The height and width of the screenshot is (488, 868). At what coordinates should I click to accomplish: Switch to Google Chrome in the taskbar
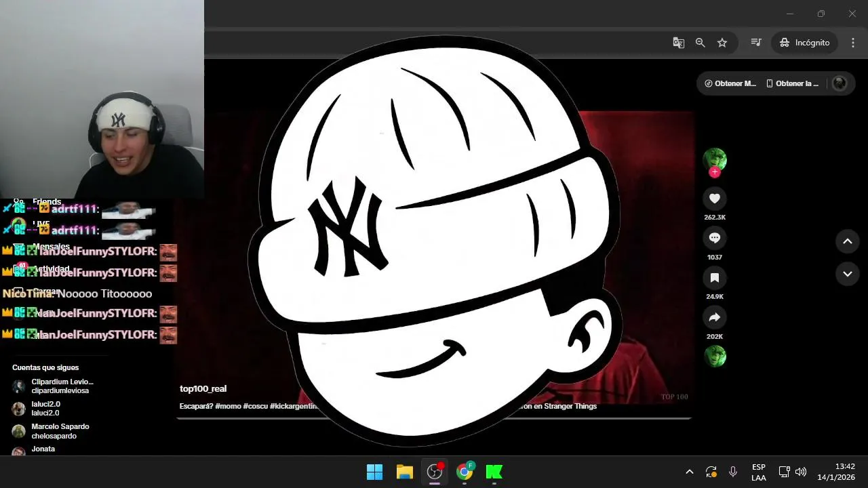tap(465, 472)
